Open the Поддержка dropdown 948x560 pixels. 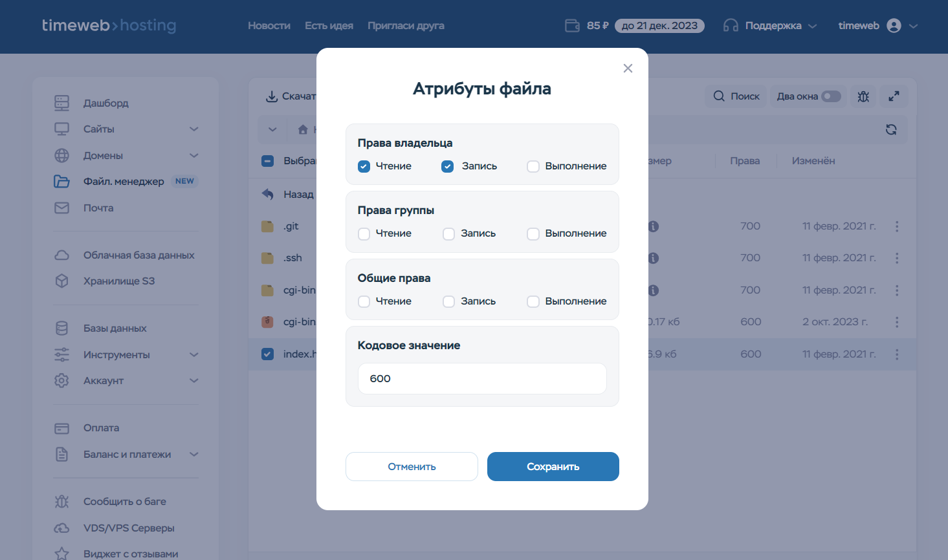(x=770, y=26)
